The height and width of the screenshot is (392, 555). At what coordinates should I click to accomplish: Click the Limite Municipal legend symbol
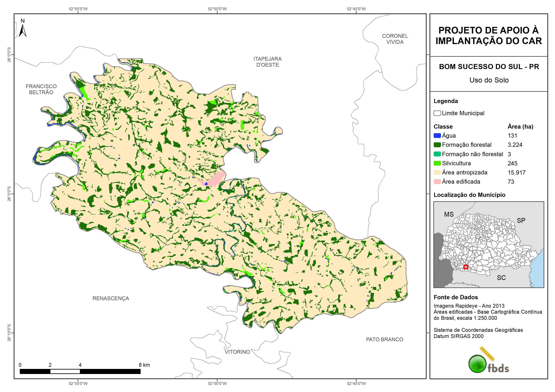(437, 113)
